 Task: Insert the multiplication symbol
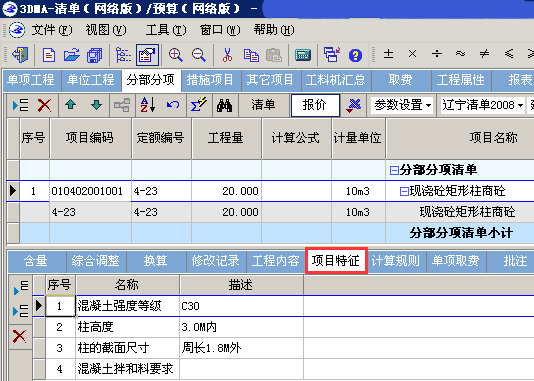point(412,54)
